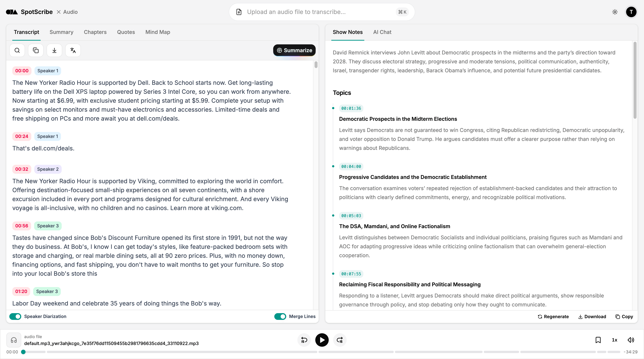The height and width of the screenshot is (359, 644).
Task: Click Speaker 1 label at 00:24
Action: 48,136
